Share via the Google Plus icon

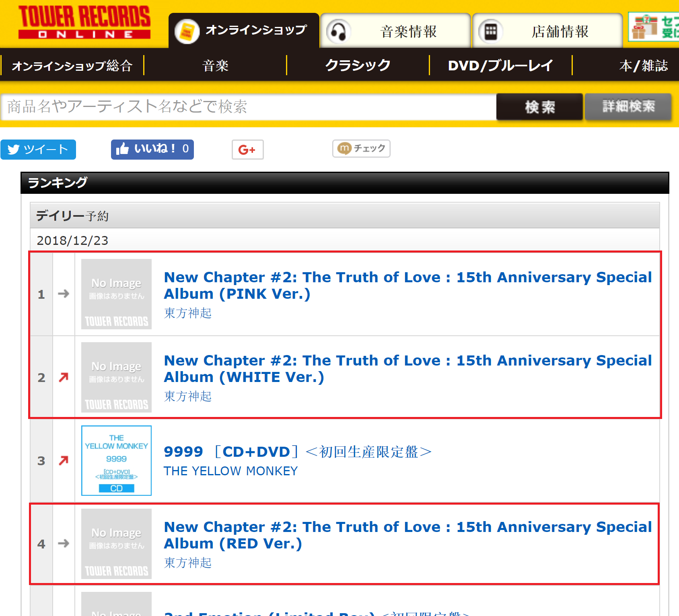coord(247,150)
